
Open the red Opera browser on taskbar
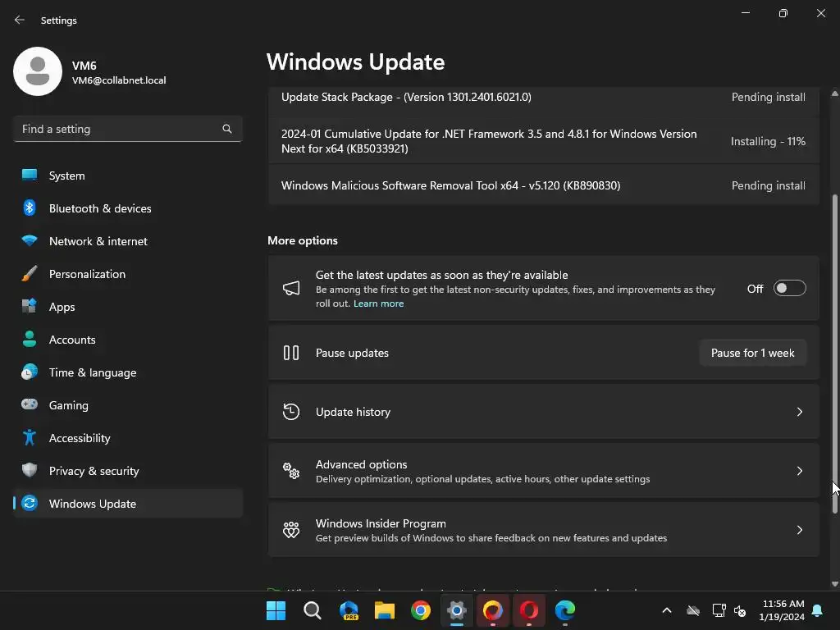point(529,610)
